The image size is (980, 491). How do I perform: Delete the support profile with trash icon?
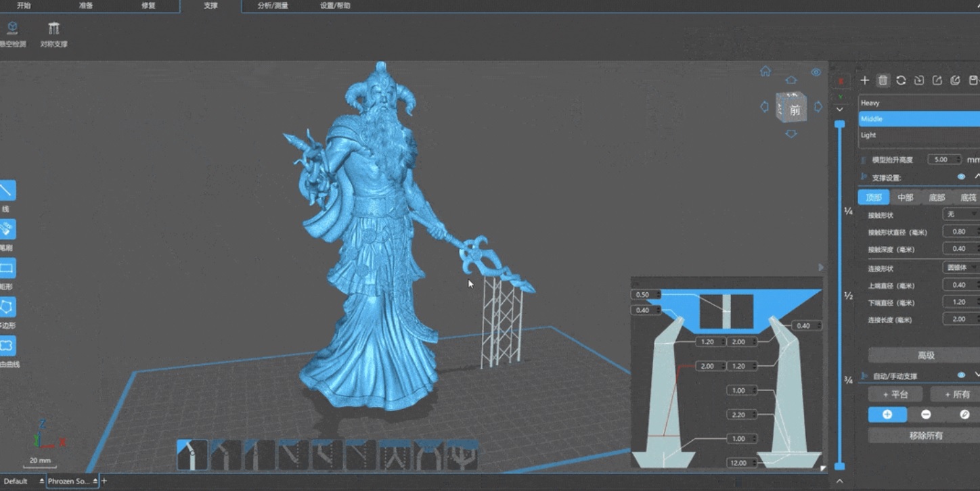tap(883, 80)
